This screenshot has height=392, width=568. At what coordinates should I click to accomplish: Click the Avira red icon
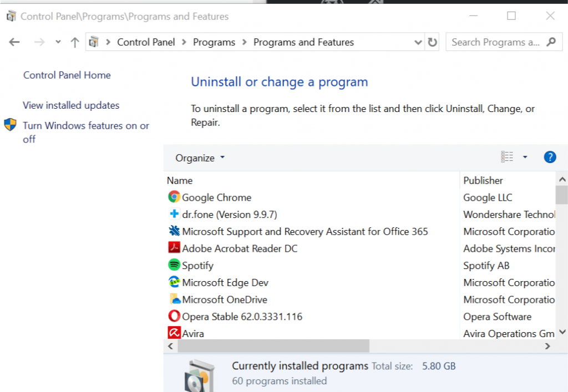click(174, 332)
